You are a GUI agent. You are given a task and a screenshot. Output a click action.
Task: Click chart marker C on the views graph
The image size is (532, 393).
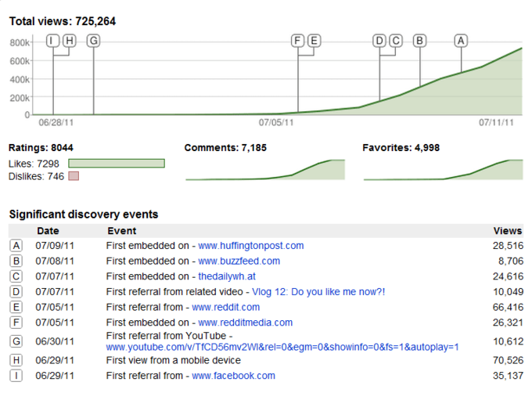[x=396, y=41]
